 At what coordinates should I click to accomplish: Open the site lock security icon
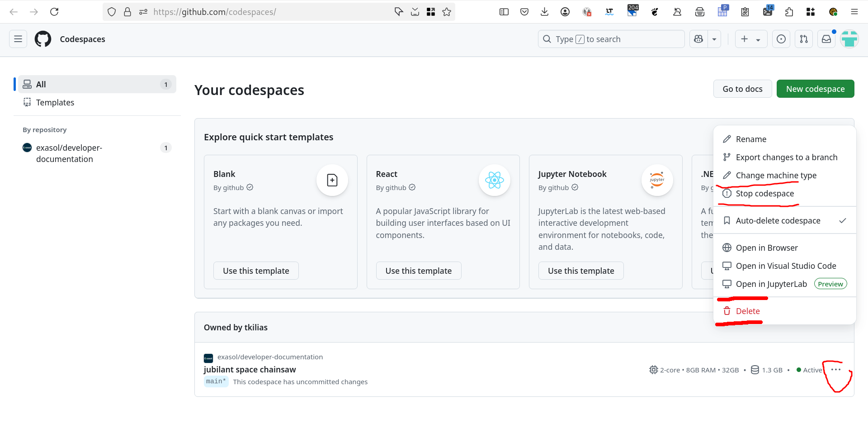127,12
